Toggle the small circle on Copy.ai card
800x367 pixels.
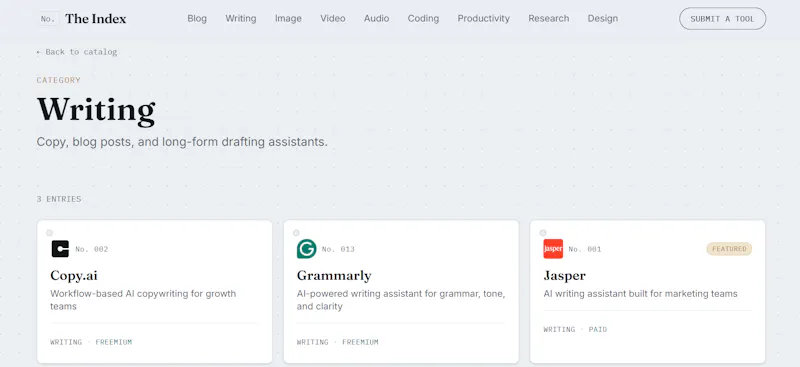click(x=49, y=233)
